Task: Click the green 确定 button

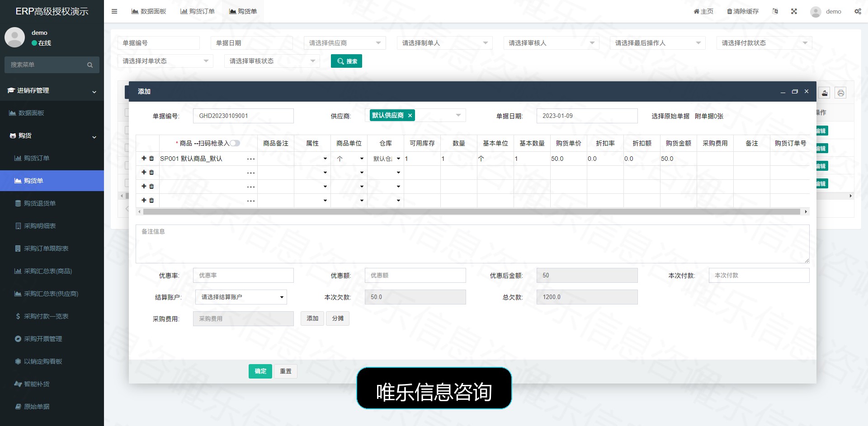Action: point(260,371)
